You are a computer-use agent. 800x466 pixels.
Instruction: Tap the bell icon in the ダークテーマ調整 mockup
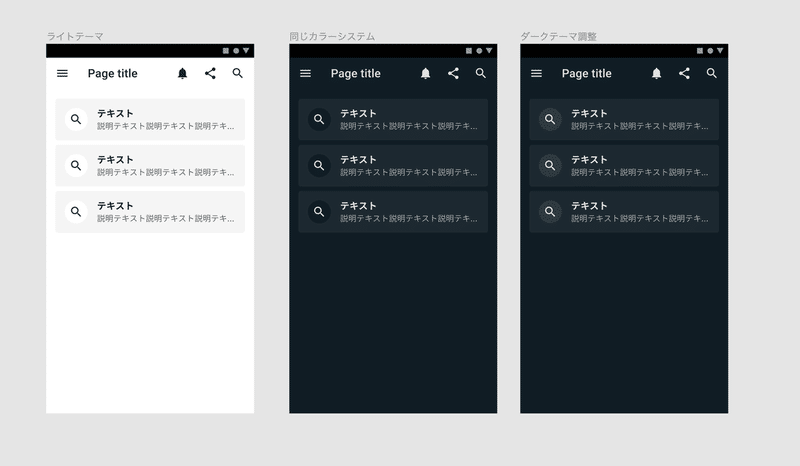[x=657, y=73]
